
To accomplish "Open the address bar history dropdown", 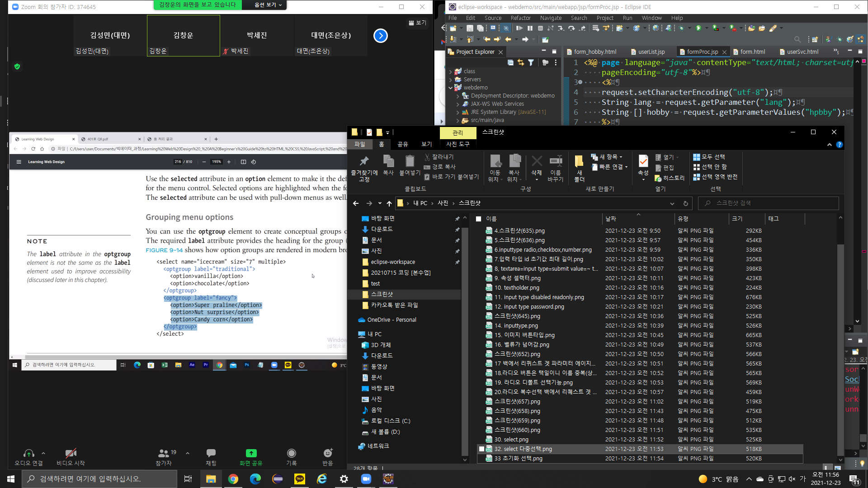I will coord(672,203).
